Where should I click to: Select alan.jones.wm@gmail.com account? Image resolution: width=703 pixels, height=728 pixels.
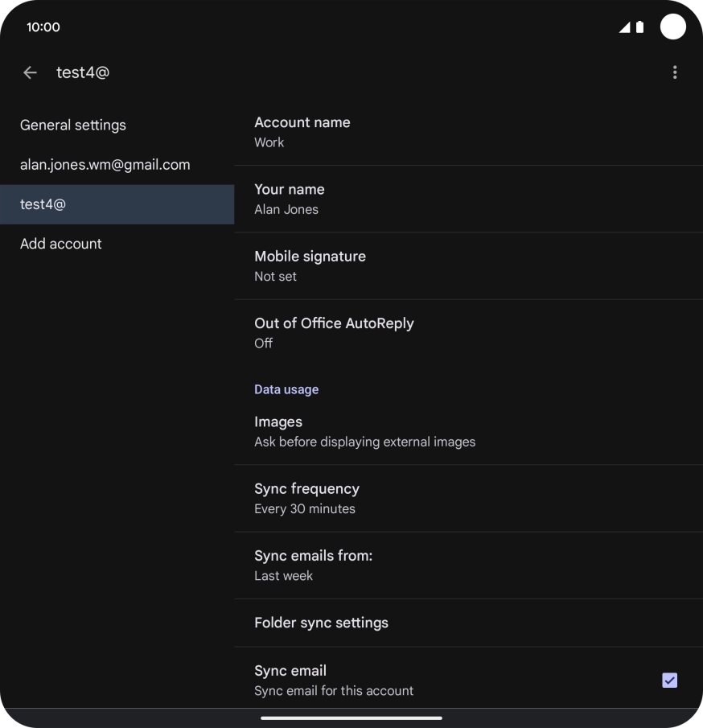pos(105,165)
